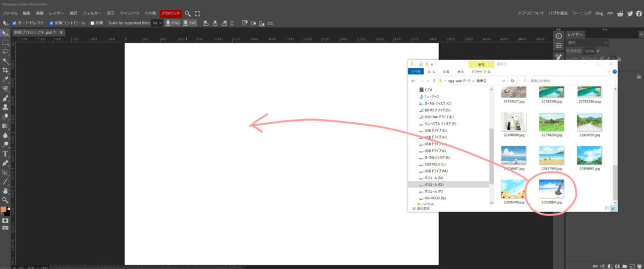
Task: Open the export scale 1x dropdown
Action: (x=157, y=23)
